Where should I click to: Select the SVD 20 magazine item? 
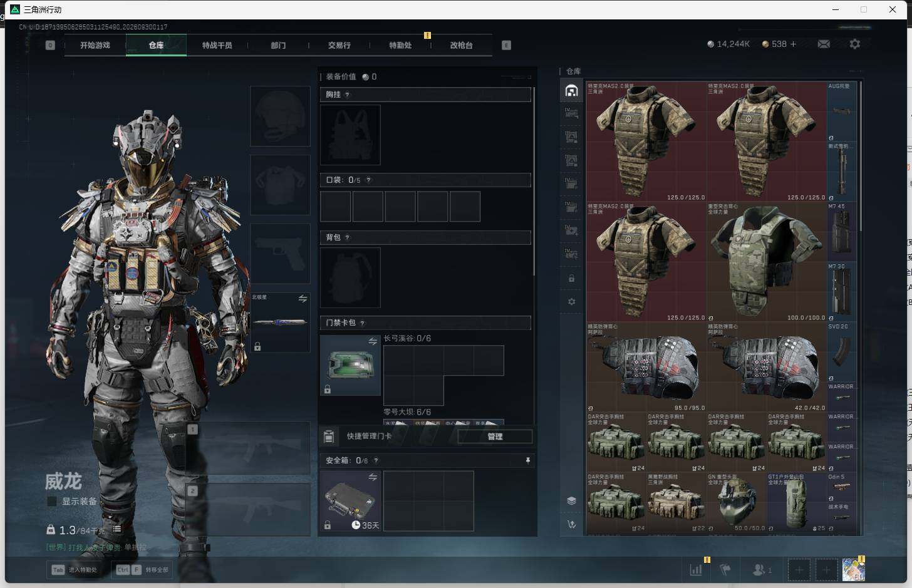point(841,353)
